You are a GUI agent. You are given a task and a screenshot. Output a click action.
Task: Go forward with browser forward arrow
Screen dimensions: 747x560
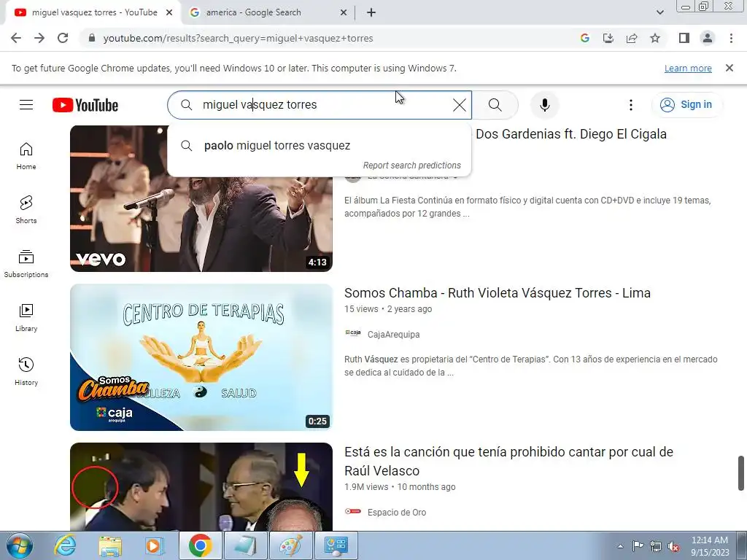(39, 38)
